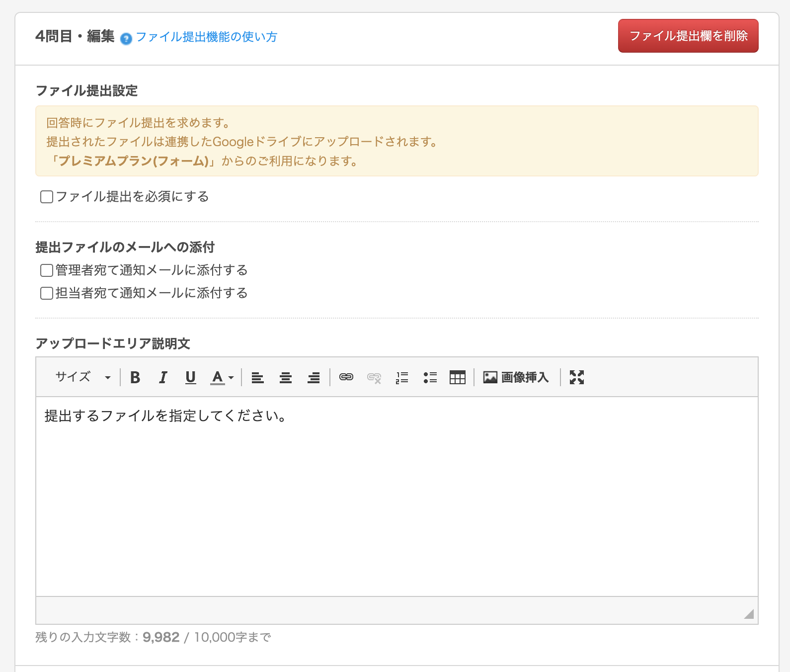Screen dimensions: 790x672
Task: Click into the upload description text area
Action: [396, 496]
